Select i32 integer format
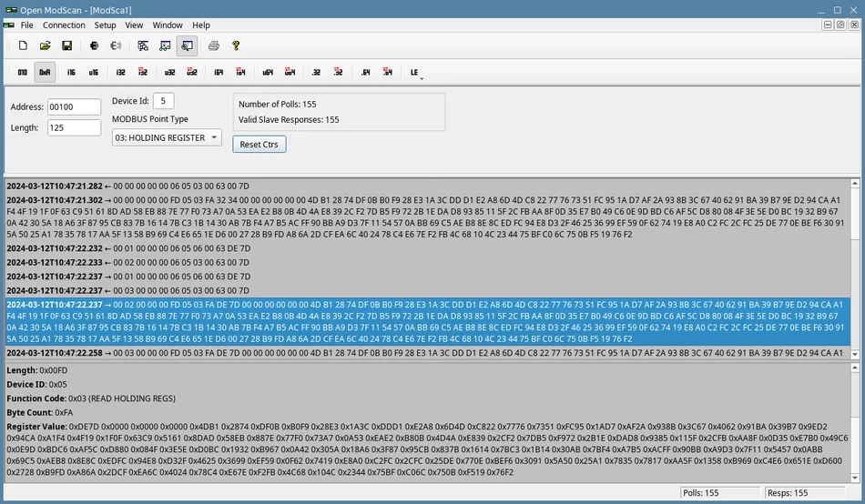This screenshot has width=865, height=504. [x=121, y=72]
